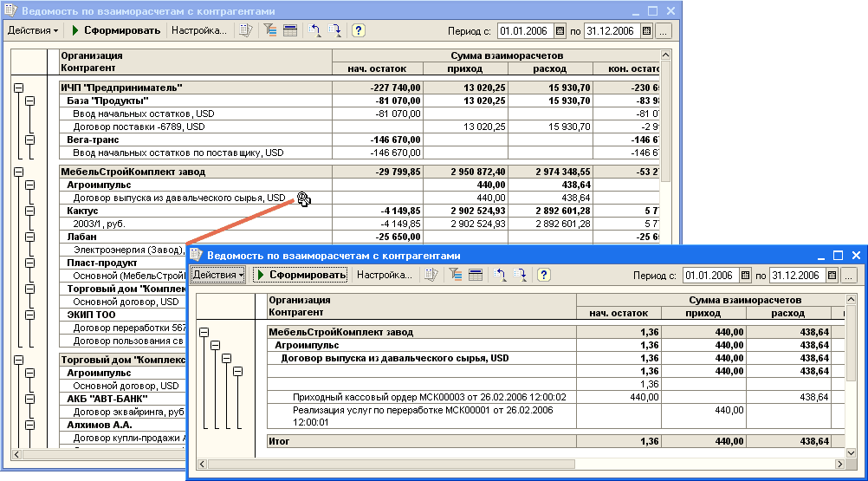Click save settings icon in back window toolbar
Viewport: 868px width, 481px height.
pyautogui.click(x=334, y=30)
